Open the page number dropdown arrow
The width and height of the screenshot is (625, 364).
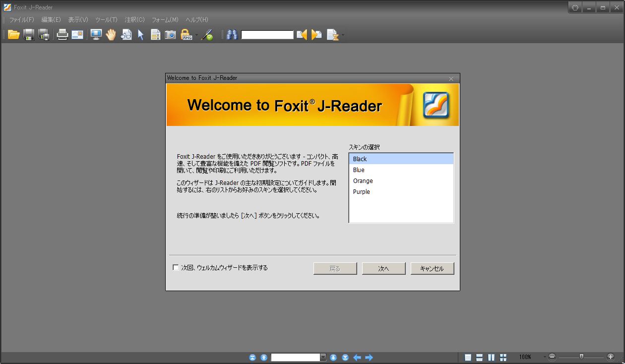(x=323, y=358)
